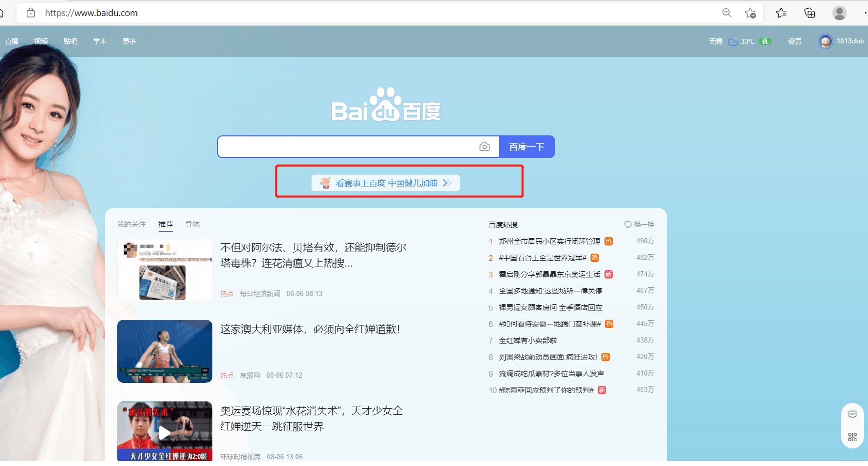Open hot search 流调成吃瓜素材?多位当事人发声
Image resolution: width=868 pixels, height=466 pixels.
(551, 374)
